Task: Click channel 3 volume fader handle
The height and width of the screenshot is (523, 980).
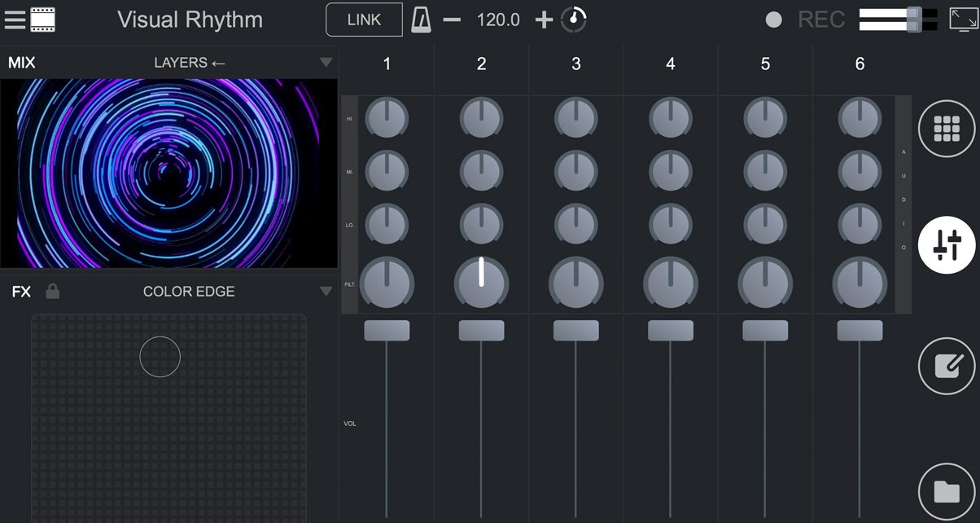Action: click(x=575, y=330)
